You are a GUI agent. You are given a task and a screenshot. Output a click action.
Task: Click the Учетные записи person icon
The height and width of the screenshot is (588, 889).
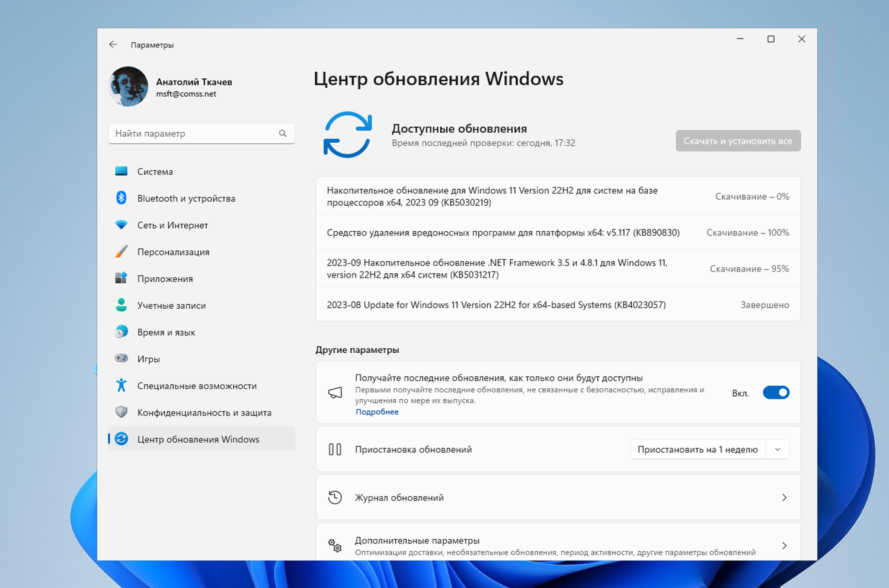pos(121,305)
